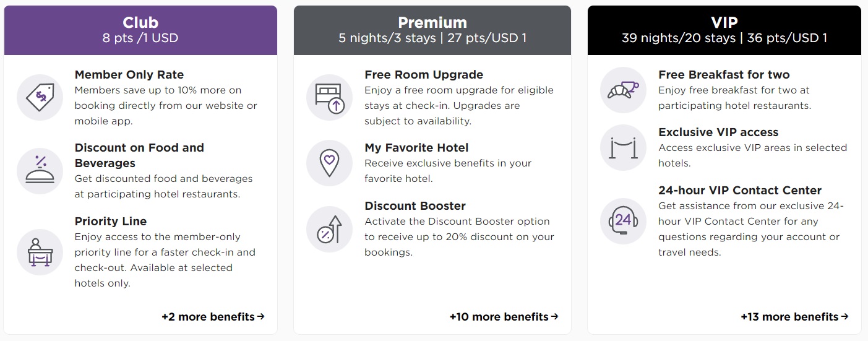This screenshot has height=341, width=868.
Task: Click the Discount Booster heading
Action: pos(415,206)
